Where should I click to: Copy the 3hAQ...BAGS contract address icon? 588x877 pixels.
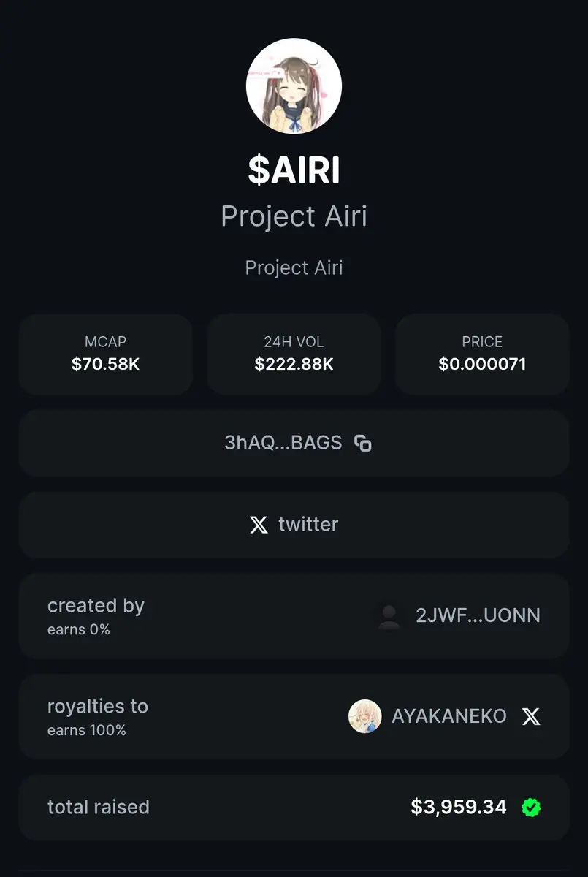363,443
